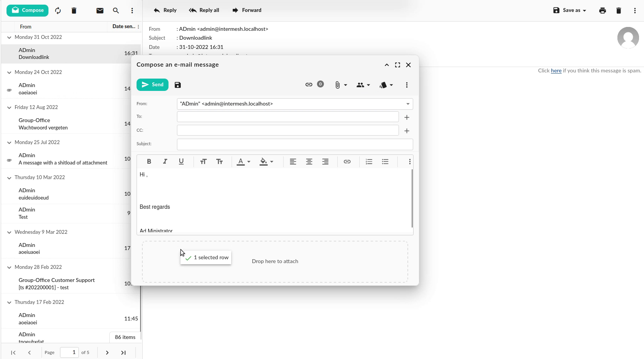
Task: Click the center align icon
Action: 309,162
